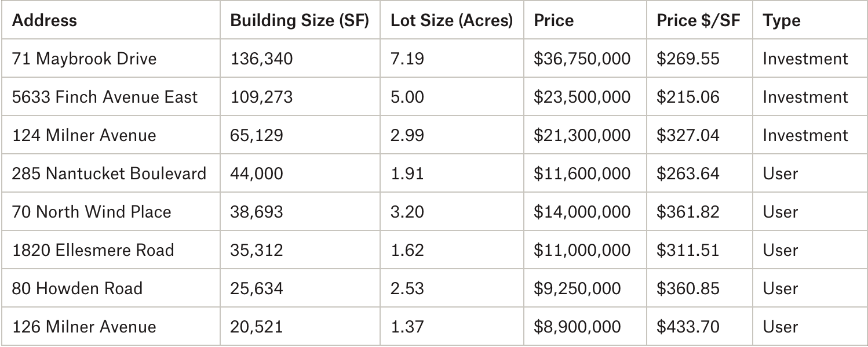
Task: Click the Building Size (SF) header
Action: (x=300, y=21)
